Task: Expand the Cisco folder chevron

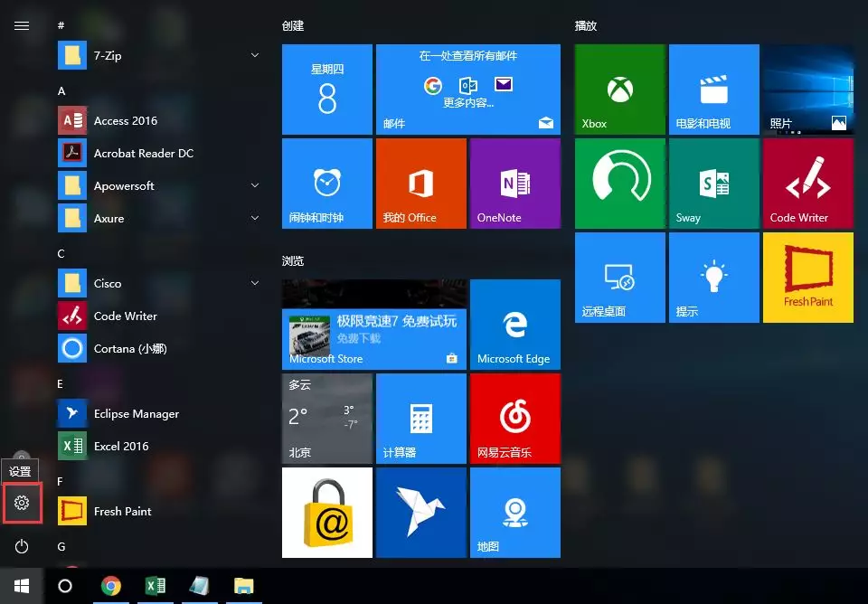Action: [255, 284]
